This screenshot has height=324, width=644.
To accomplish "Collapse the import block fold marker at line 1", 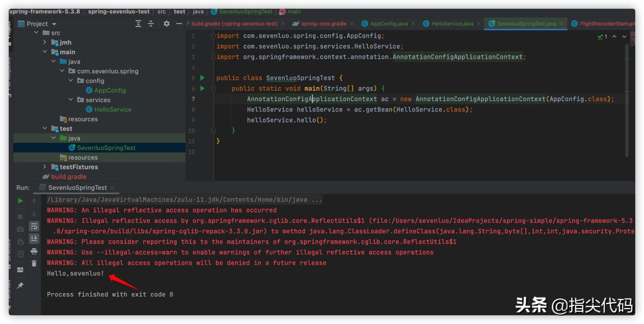I will [213, 36].
